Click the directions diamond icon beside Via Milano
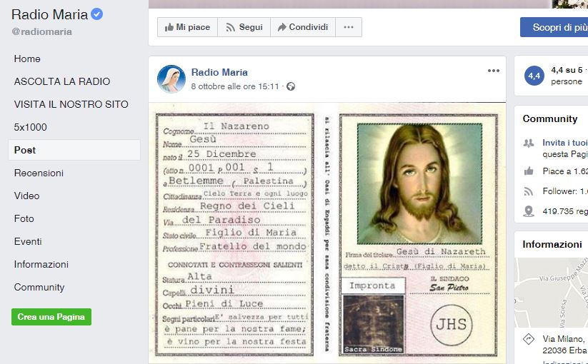 pyautogui.click(x=529, y=339)
